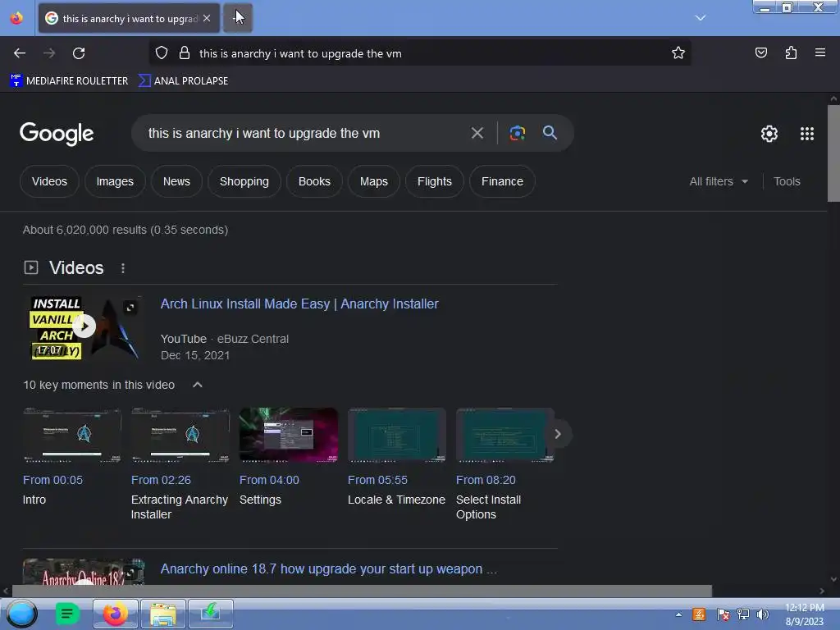Open the From 08:20 Select Install Options link
The height and width of the screenshot is (630, 840).
(x=486, y=480)
